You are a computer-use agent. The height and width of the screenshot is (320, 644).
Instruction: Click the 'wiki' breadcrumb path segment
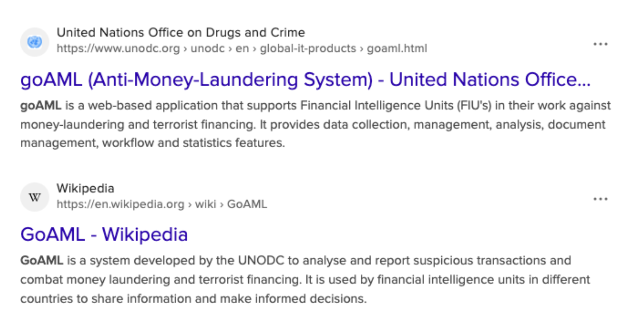[206, 204]
